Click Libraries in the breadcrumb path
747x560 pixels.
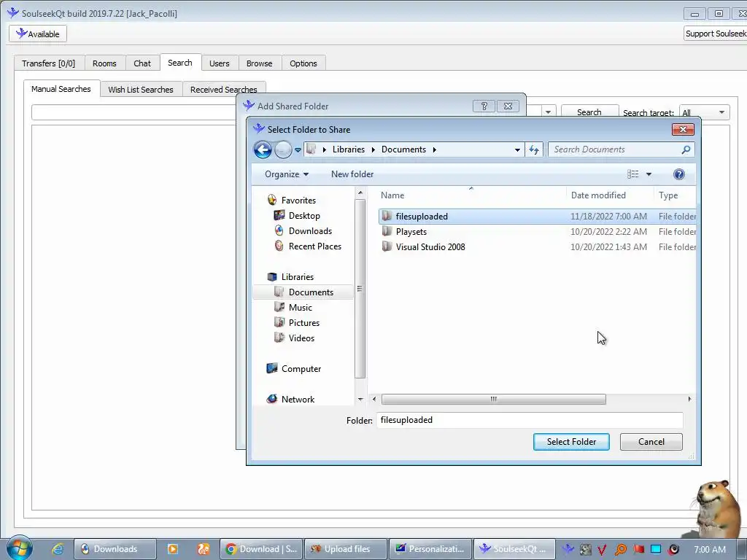[x=348, y=149]
